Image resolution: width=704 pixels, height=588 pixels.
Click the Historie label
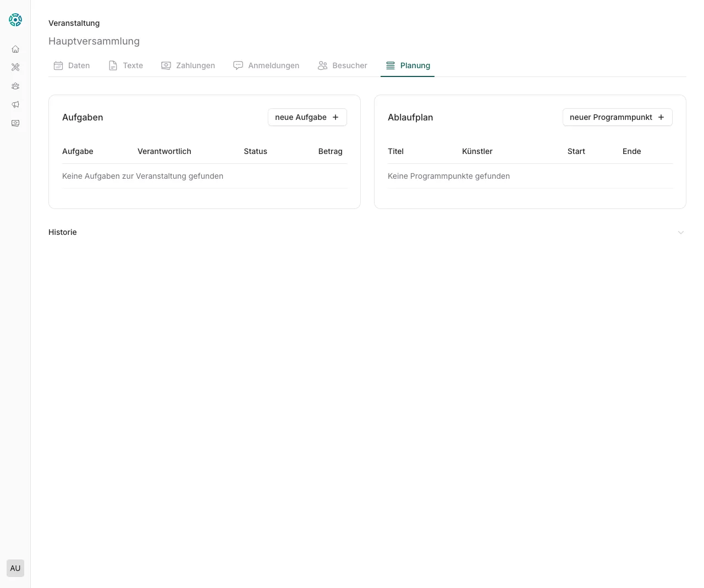point(63,232)
